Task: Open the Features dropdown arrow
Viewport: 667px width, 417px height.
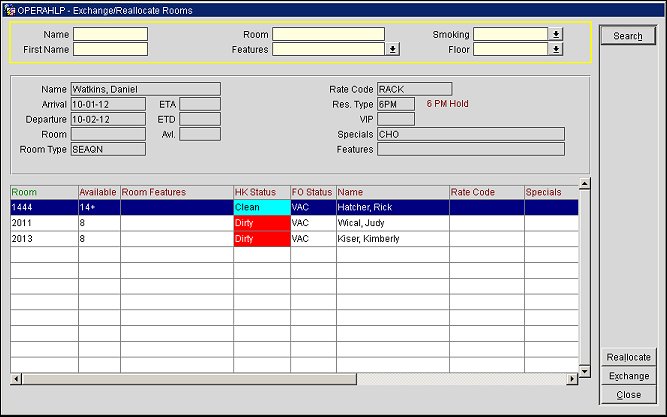Action: pyautogui.click(x=393, y=48)
